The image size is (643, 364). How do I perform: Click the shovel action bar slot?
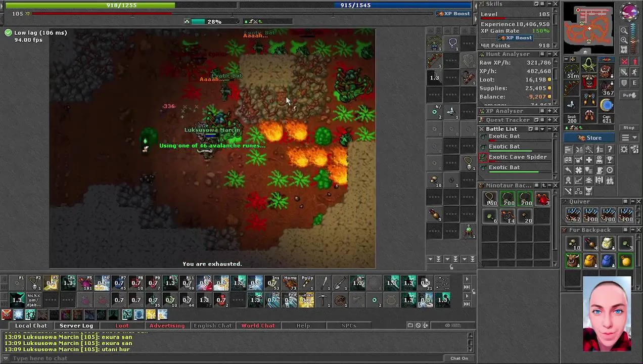[340, 283]
